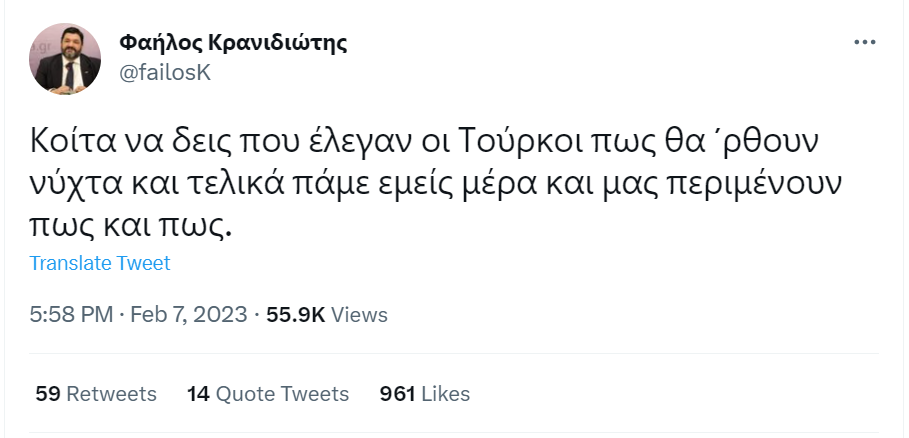The image size is (909, 438).
Task: Click the tweet's second line starting with νύχτα
Action: tap(433, 185)
